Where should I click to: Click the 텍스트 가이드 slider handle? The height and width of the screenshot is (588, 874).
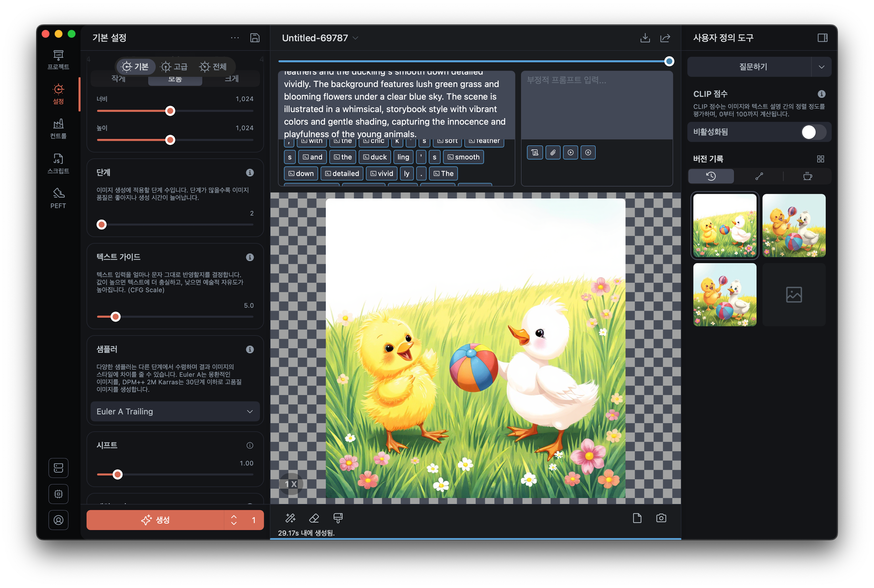pyautogui.click(x=116, y=317)
